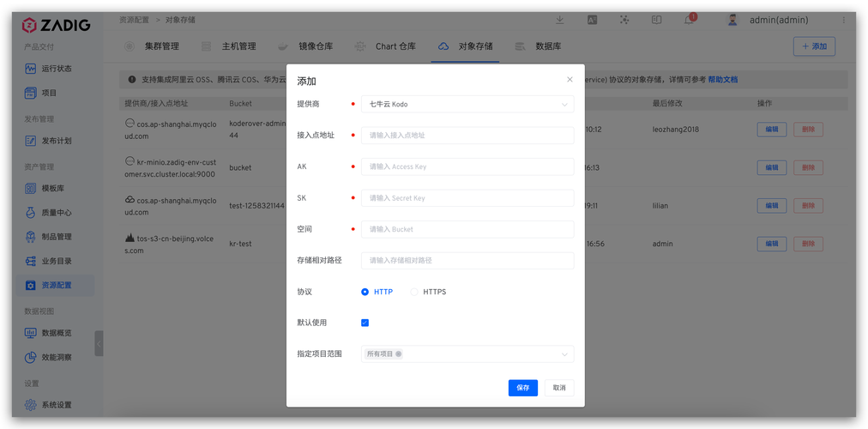
Task: Open the 帮助文档 link
Action: pyautogui.click(x=722, y=80)
